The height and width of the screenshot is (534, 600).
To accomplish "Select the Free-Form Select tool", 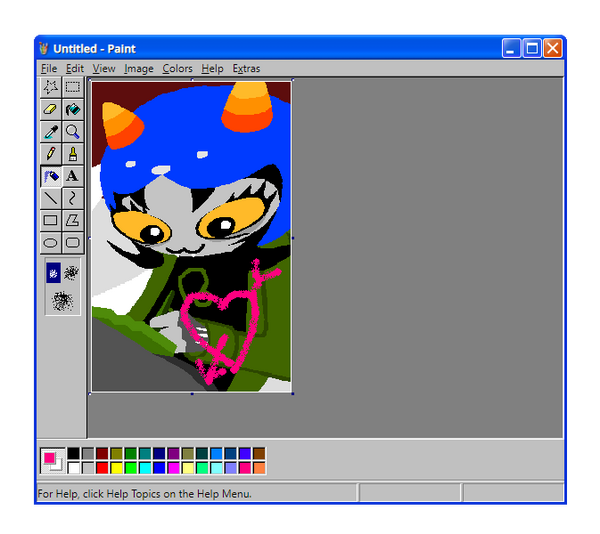I will [x=51, y=88].
